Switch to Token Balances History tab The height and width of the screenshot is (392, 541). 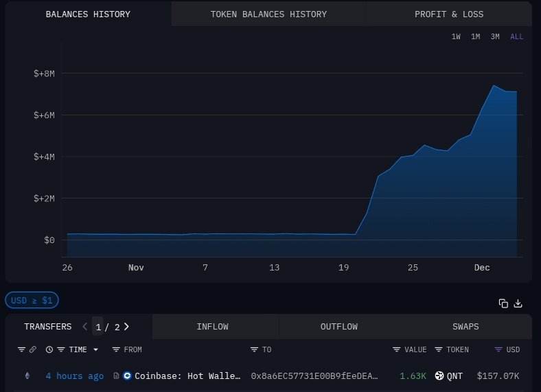(x=268, y=14)
